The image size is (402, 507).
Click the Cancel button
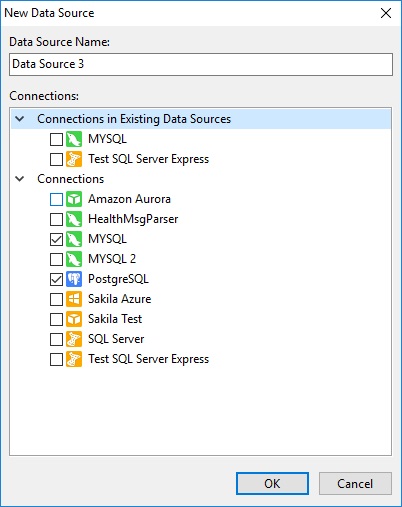[x=355, y=483]
